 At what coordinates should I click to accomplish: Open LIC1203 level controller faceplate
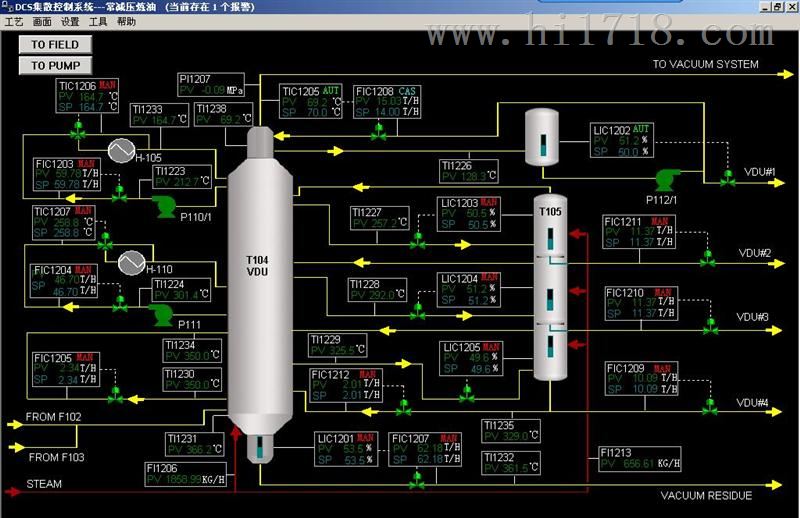468,214
